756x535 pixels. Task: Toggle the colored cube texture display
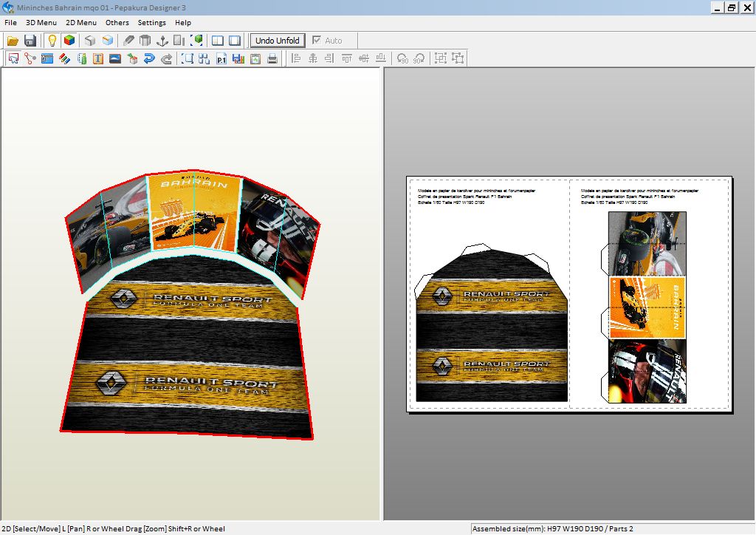coord(69,41)
